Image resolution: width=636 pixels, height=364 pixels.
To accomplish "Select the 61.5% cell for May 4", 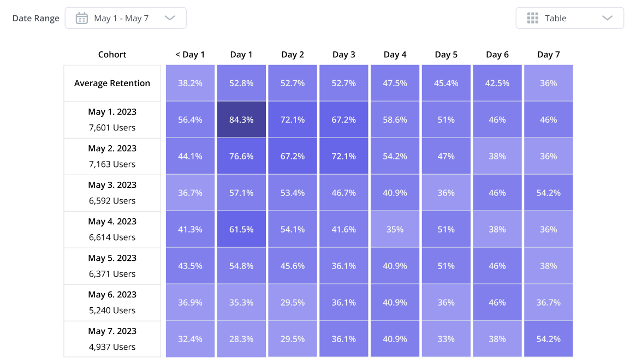I will click(241, 229).
